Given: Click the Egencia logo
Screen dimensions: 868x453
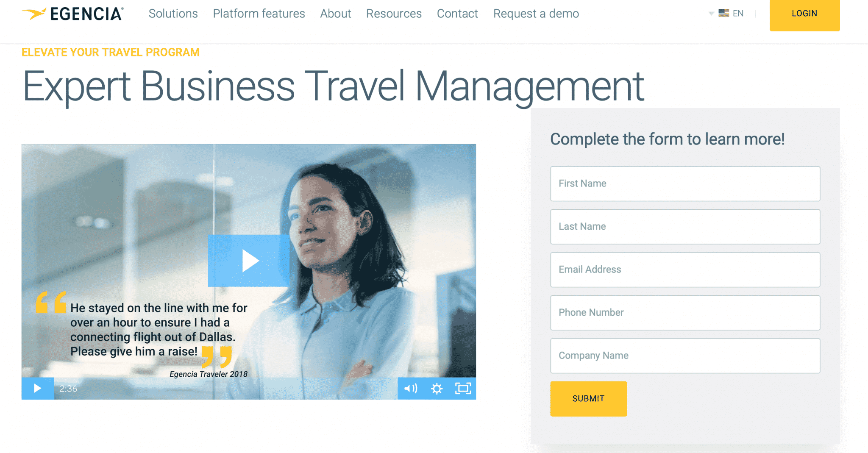Looking at the screenshot, I should pyautogui.click(x=72, y=14).
